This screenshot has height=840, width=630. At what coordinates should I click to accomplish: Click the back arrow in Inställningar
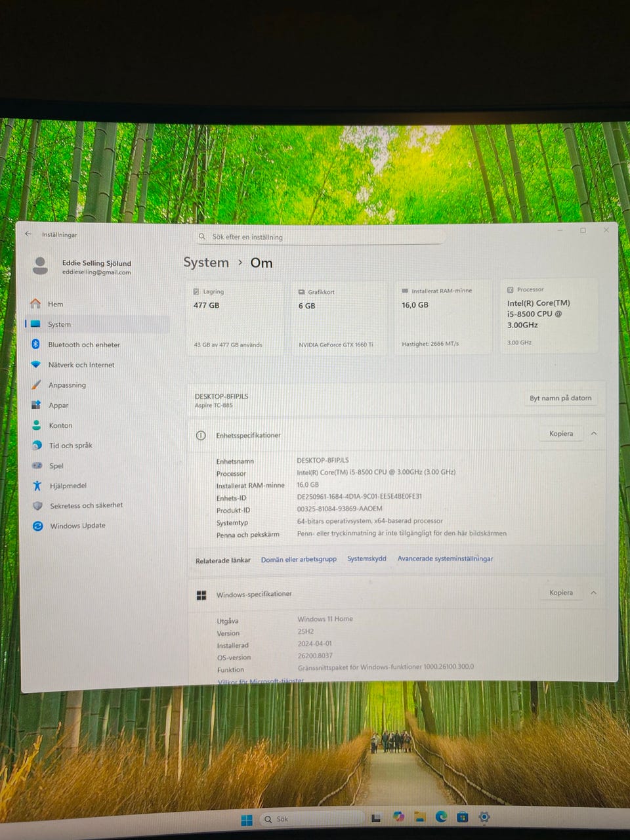(x=28, y=234)
